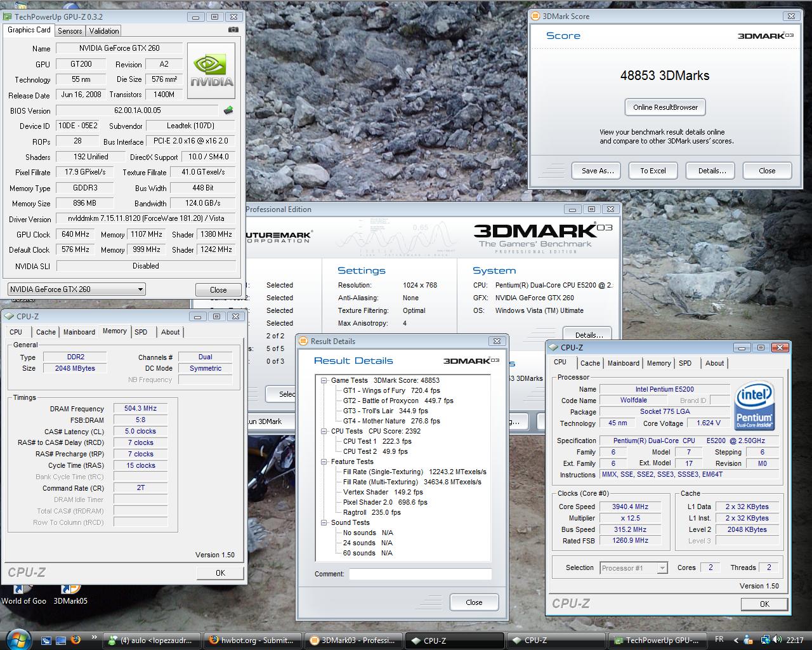This screenshot has width=812, height=650.
Task: Select Pixel Shader 2.0 result row
Action: (x=385, y=502)
